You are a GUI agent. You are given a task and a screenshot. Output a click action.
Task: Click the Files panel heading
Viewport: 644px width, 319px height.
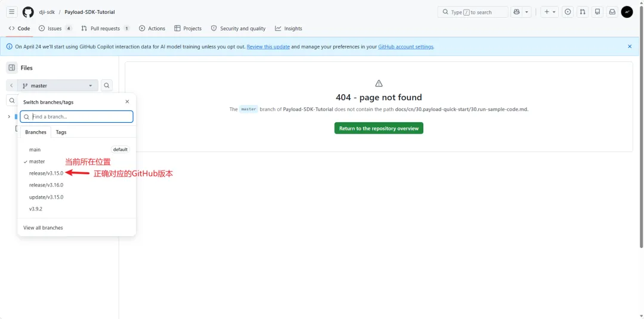[x=27, y=68]
